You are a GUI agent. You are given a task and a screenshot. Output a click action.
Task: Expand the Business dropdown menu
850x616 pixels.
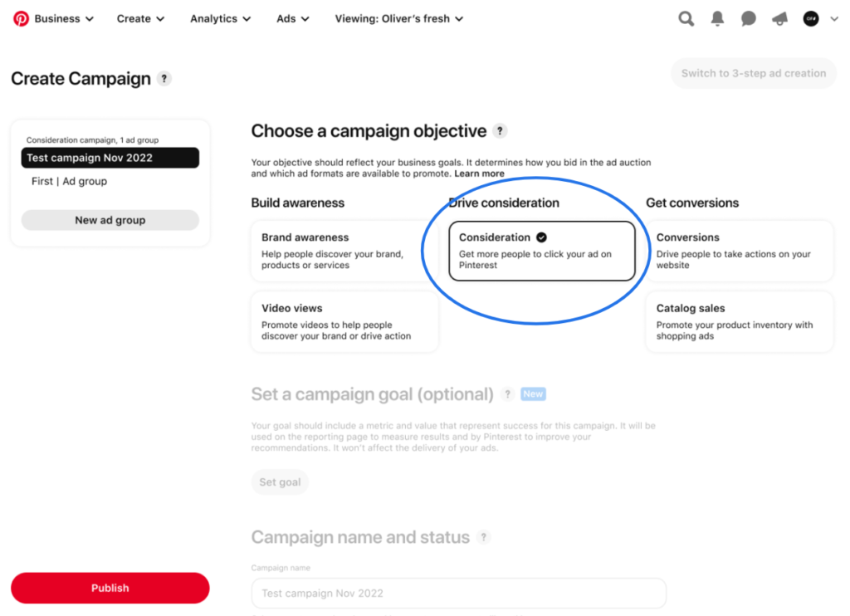pyautogui.click(x=64, y=19)
